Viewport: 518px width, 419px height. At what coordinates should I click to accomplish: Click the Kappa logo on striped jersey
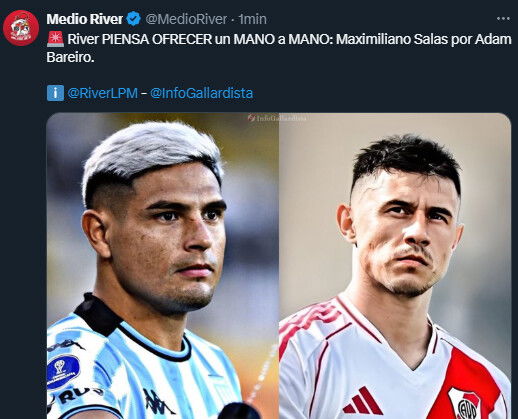158,402
